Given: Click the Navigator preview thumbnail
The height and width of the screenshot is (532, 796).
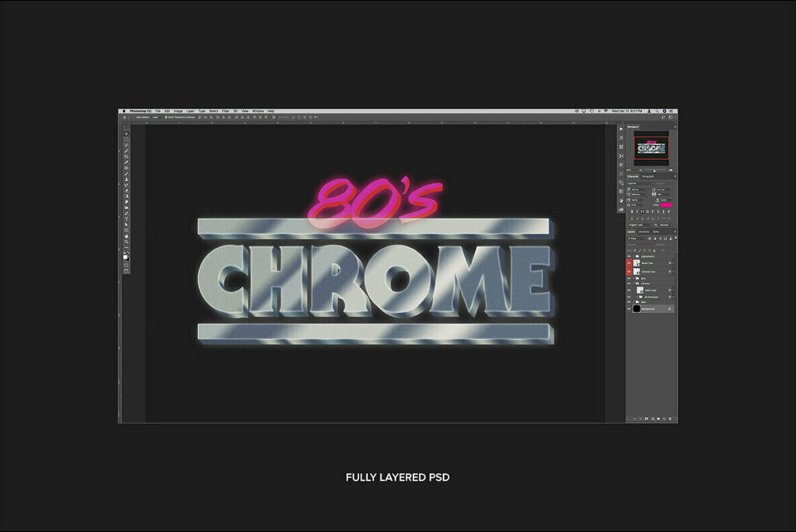Looking at the screenshot, I should pos(651,147).
